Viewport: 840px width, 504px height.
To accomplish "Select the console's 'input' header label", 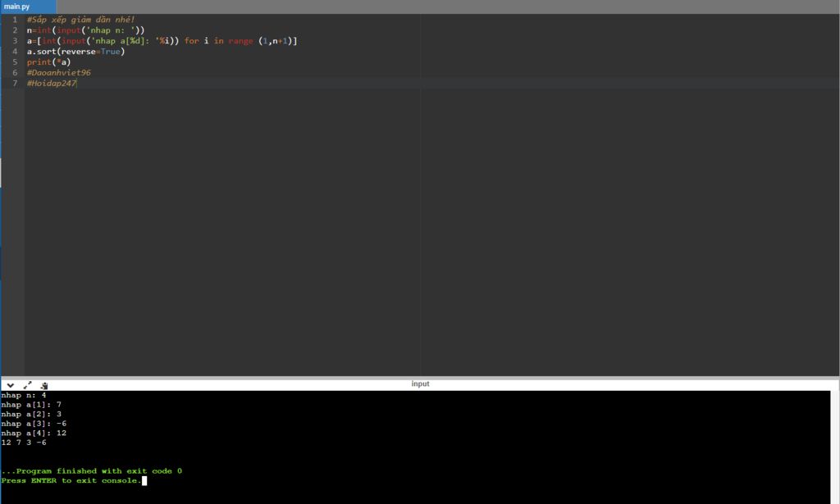I will [x=420, y=384].
